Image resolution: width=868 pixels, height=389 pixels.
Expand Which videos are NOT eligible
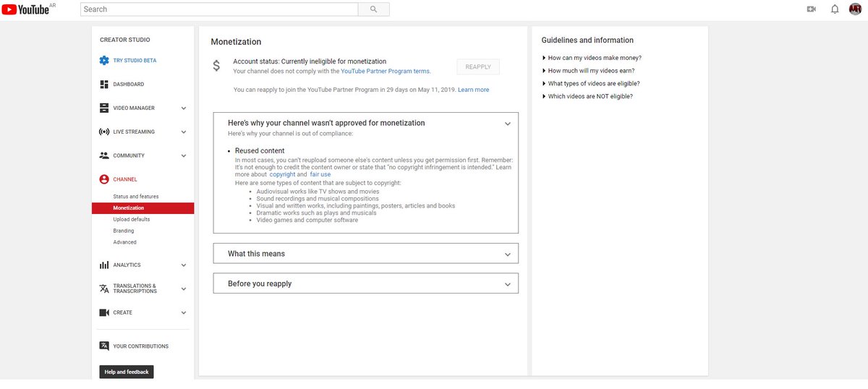[587, 97]
